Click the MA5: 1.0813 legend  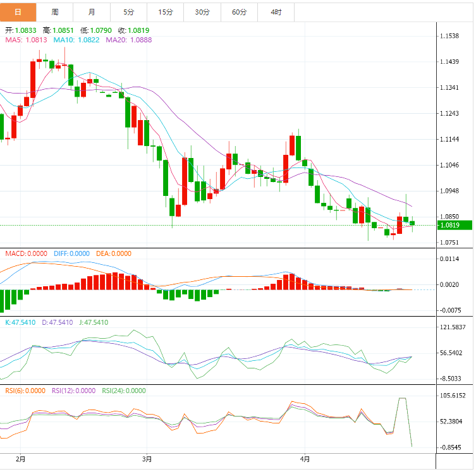click(x=26, y=40)
